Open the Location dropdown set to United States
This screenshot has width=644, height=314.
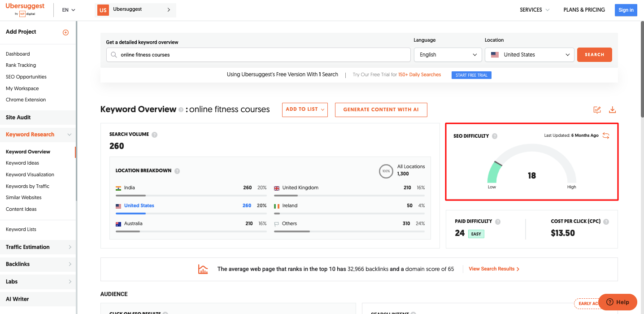530,55
